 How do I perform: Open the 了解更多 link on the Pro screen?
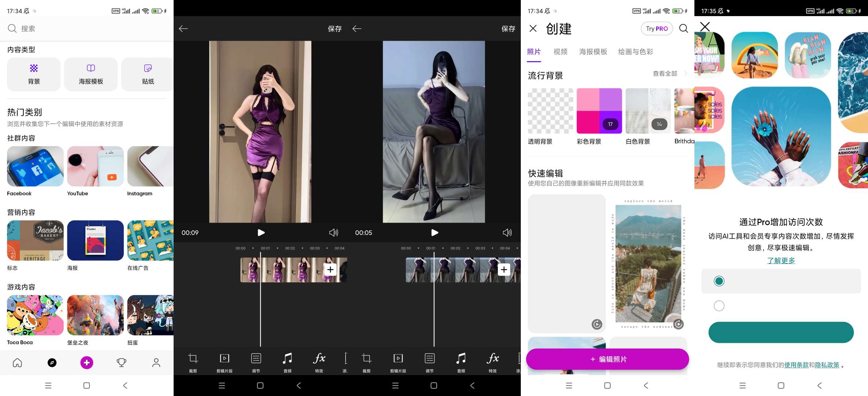(x=781, y=260)
